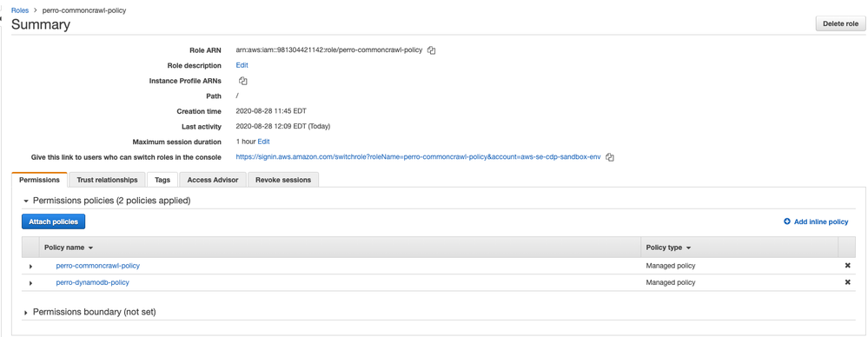Image resolution: width=868 pixels, height=337 pixels.
Task: Detach perro-dynamodb-policy with X icon
Action: pyautogui.click(x=847, y=282)
